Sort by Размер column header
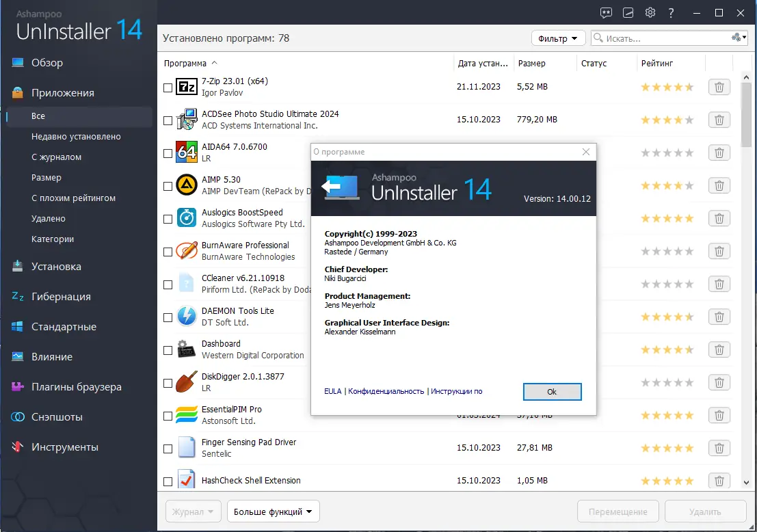Viewport: 757px width, 532px height. 531,63
